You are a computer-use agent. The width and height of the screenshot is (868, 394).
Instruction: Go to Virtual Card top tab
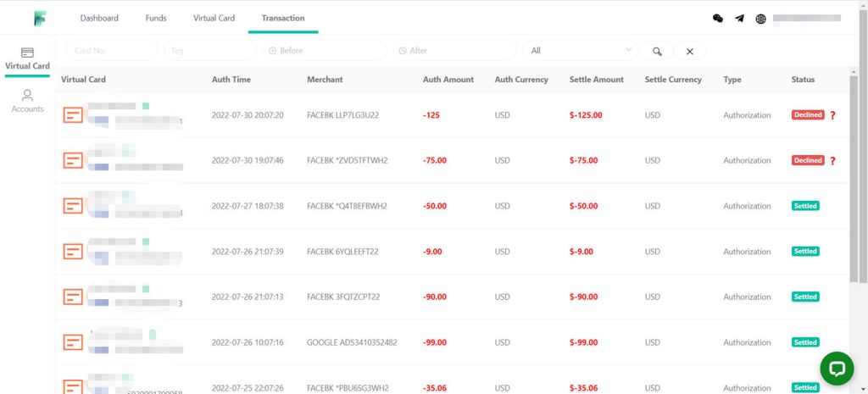coord(214,18)
